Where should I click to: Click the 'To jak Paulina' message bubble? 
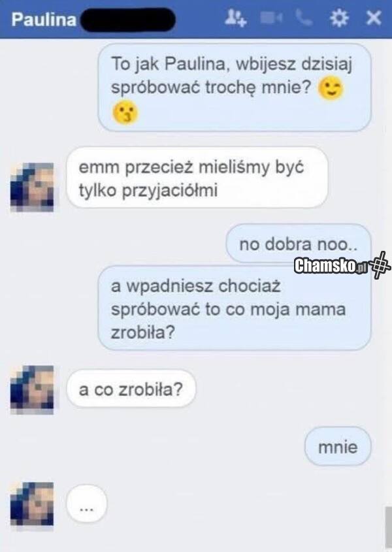235,88
